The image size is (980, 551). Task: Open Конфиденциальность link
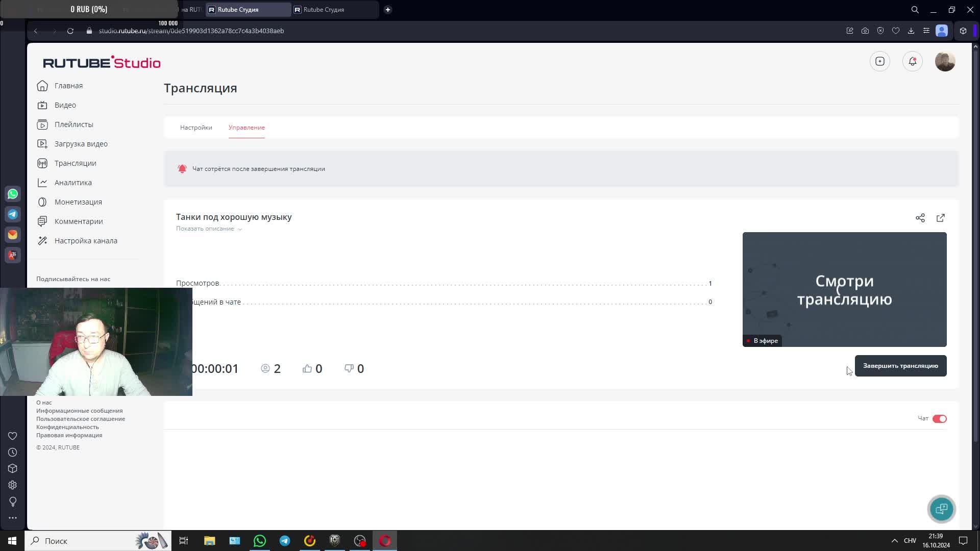pyautogui.click(x=67, y=427)
